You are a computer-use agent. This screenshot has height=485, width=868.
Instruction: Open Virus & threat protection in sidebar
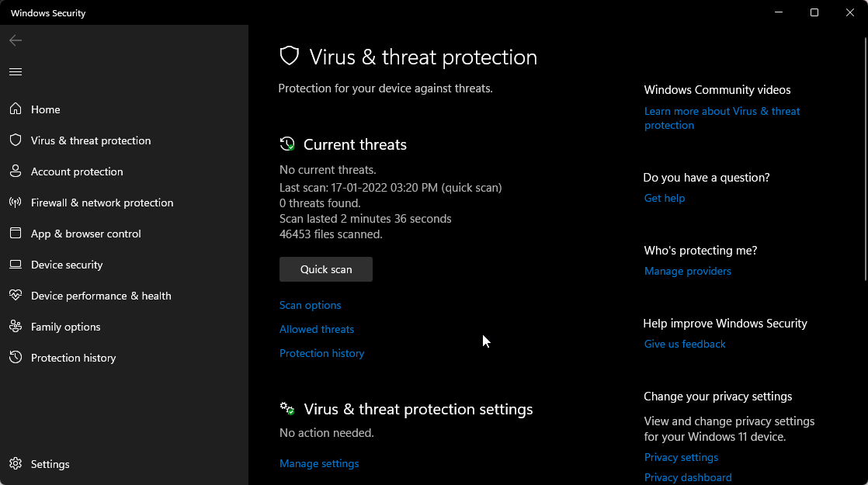(91, 140)
